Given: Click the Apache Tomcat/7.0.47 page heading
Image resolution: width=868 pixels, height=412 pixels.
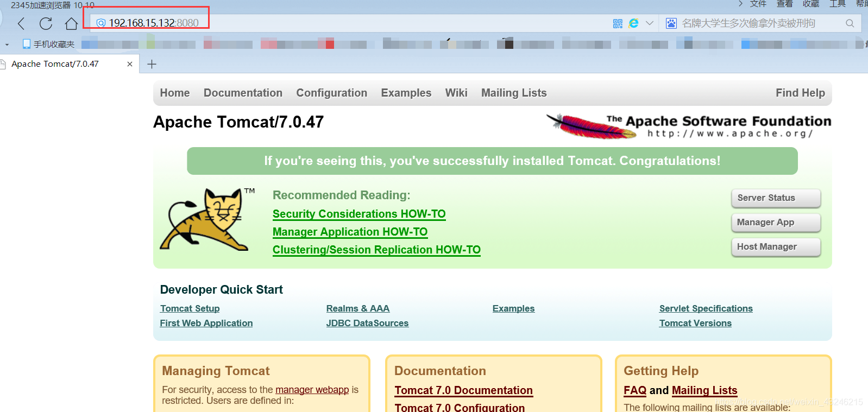Looking at the screenshot, I should point(238,122).
